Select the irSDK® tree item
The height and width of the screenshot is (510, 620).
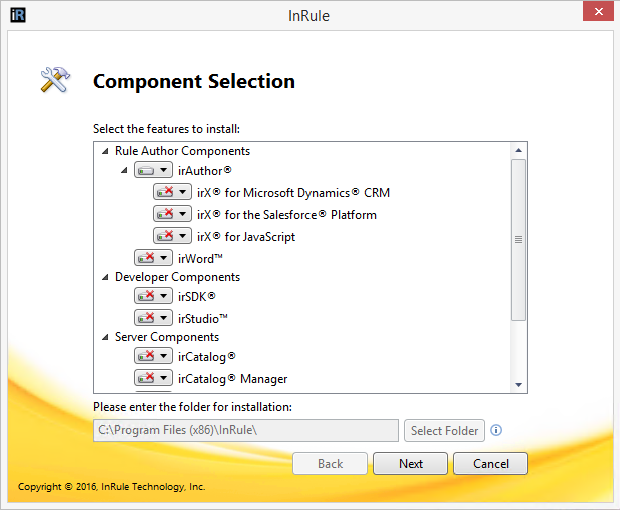[197, 297]
